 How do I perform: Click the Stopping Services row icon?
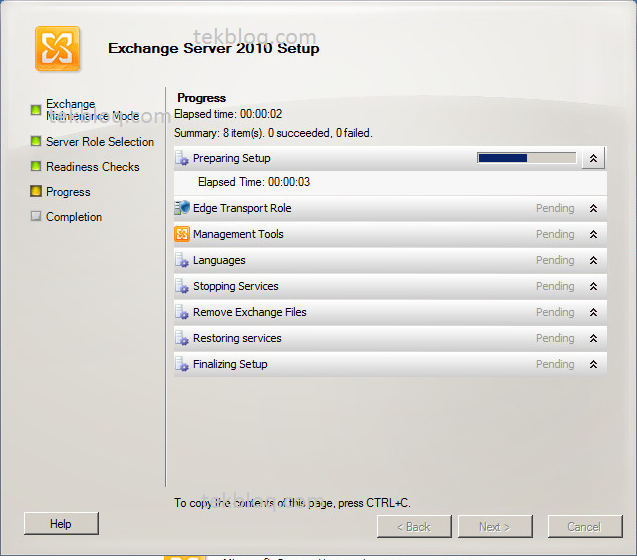pos(182,286)
